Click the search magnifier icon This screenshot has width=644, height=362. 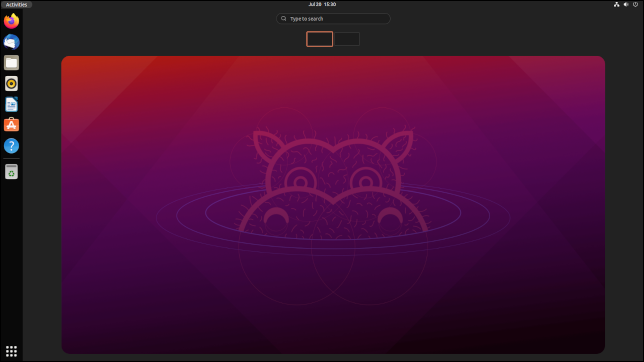coord(283,18)
